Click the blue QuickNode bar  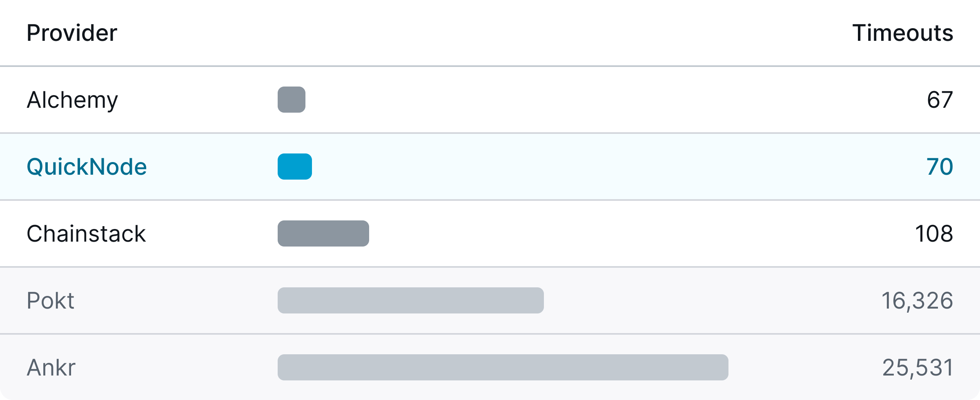295,167
